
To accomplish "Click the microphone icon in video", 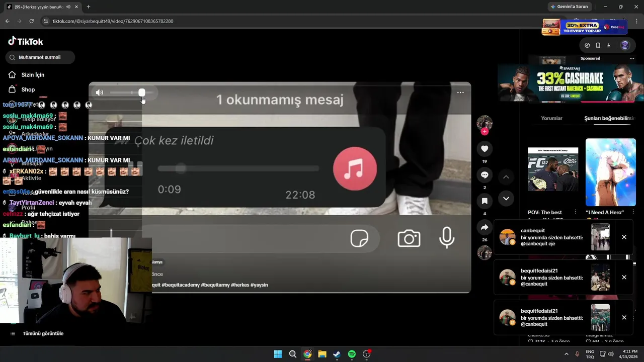I will (447, 238).
